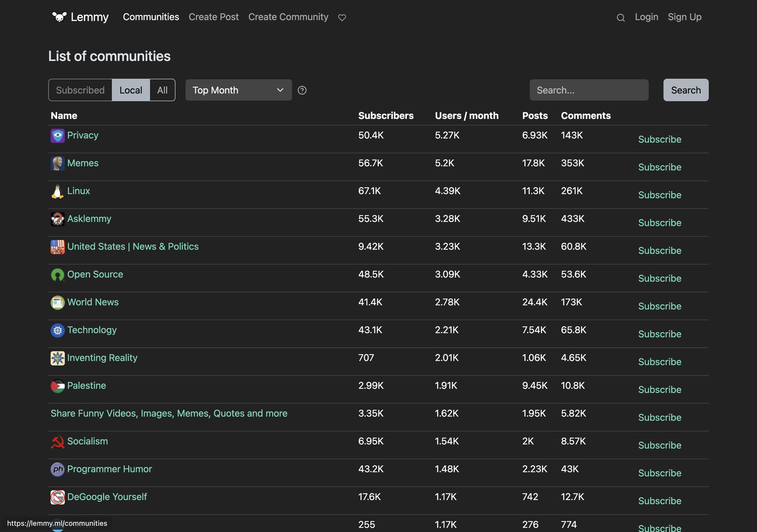The image size is (757, 532).
Task: Click the Users / month column header
Action: coord(466,116)
